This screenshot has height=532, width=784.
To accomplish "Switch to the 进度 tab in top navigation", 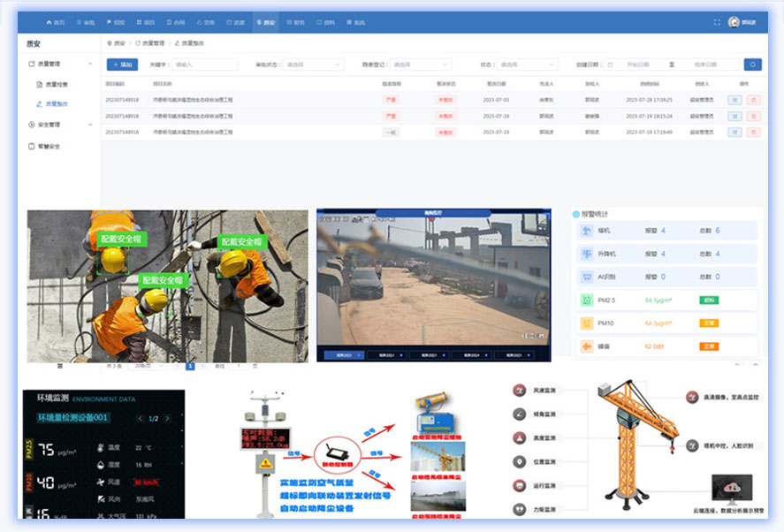I will coord(235,22).
